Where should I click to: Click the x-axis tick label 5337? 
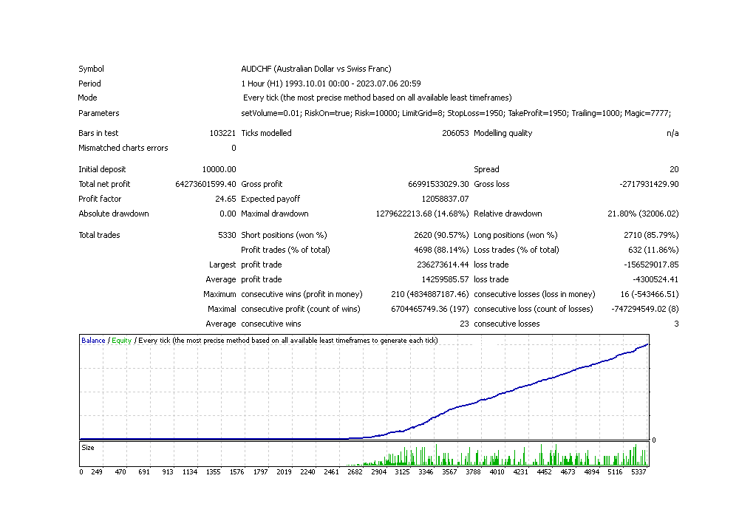[638, 472]
